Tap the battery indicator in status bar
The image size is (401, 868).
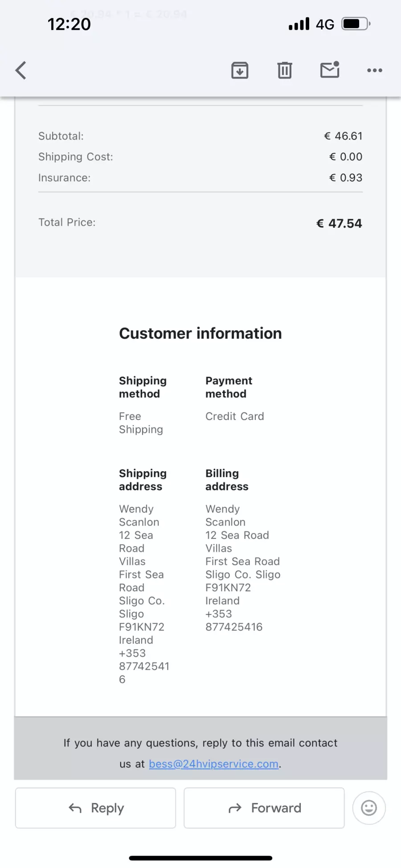click(x=356, y=24)
